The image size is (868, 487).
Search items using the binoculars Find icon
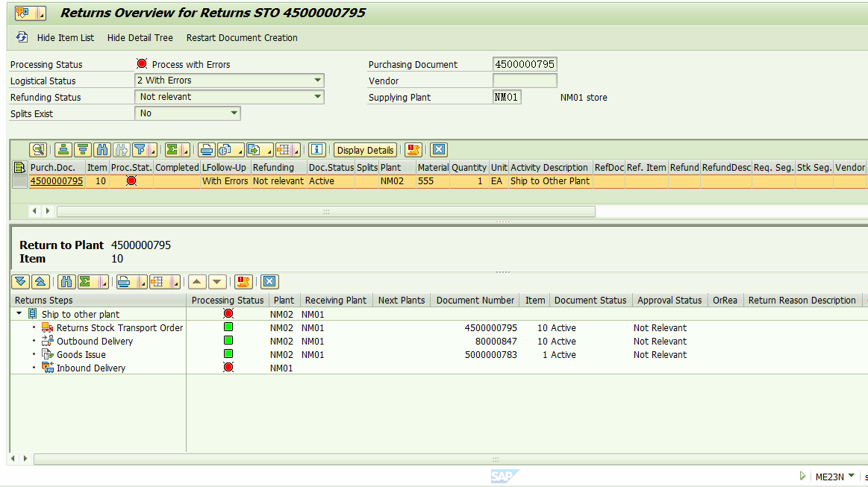[x=101, y=149]
